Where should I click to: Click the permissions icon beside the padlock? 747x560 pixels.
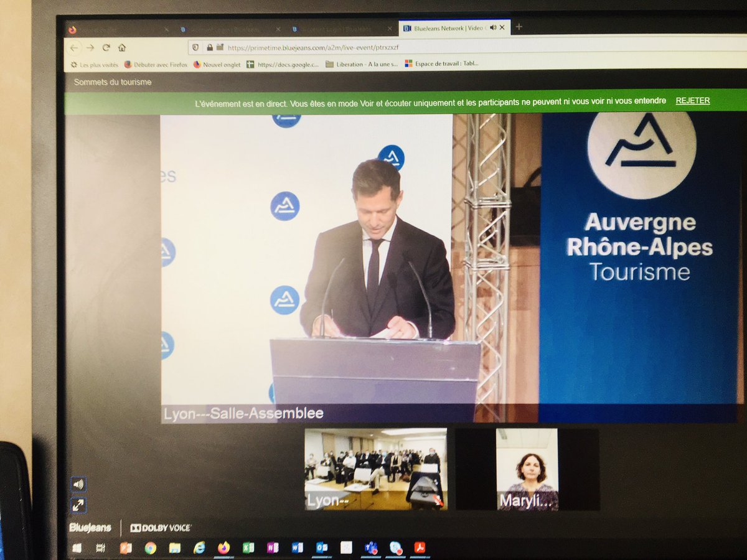pos(220,47)
